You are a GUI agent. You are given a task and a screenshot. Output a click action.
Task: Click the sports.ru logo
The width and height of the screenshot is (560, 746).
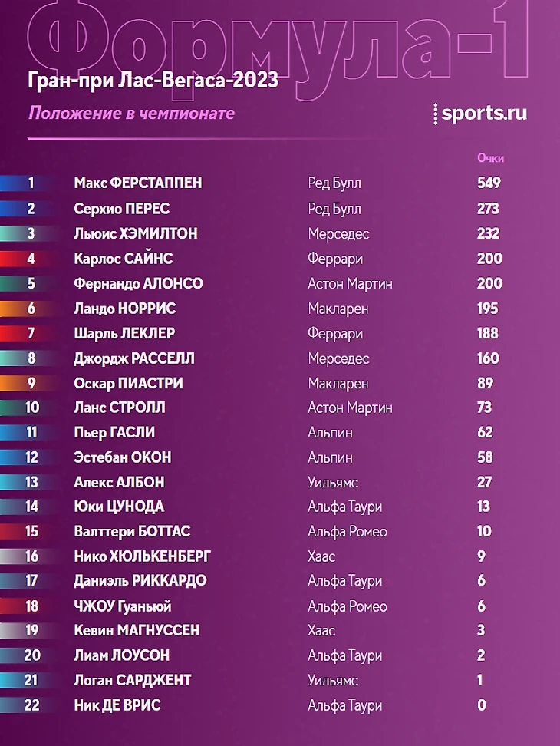(x=480, y=114)
